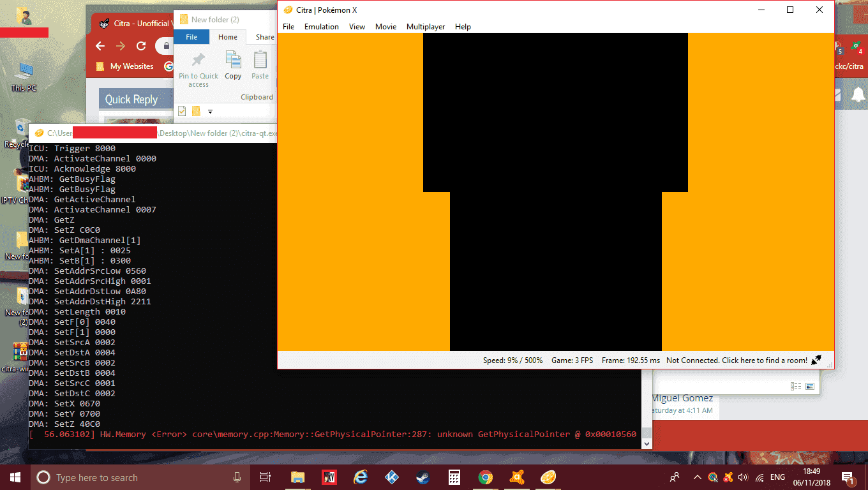Screen dimensions: 868x490
Task: Open Avast from the taskbar
Action: (x=517, y=477)
